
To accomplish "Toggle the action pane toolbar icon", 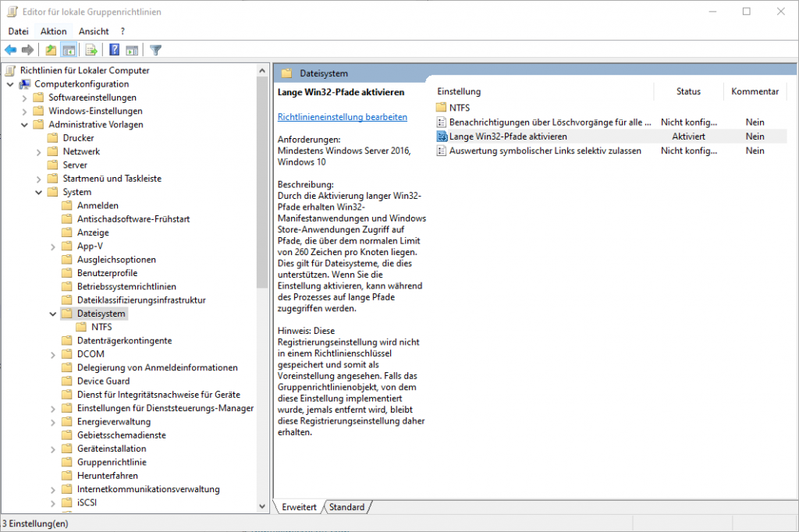I will click(132, 50).
